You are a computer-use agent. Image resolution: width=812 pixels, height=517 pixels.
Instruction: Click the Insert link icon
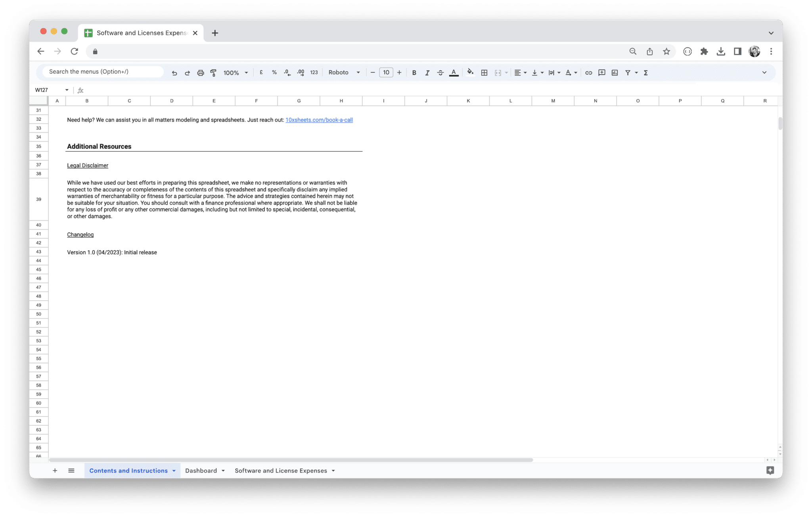588,73
